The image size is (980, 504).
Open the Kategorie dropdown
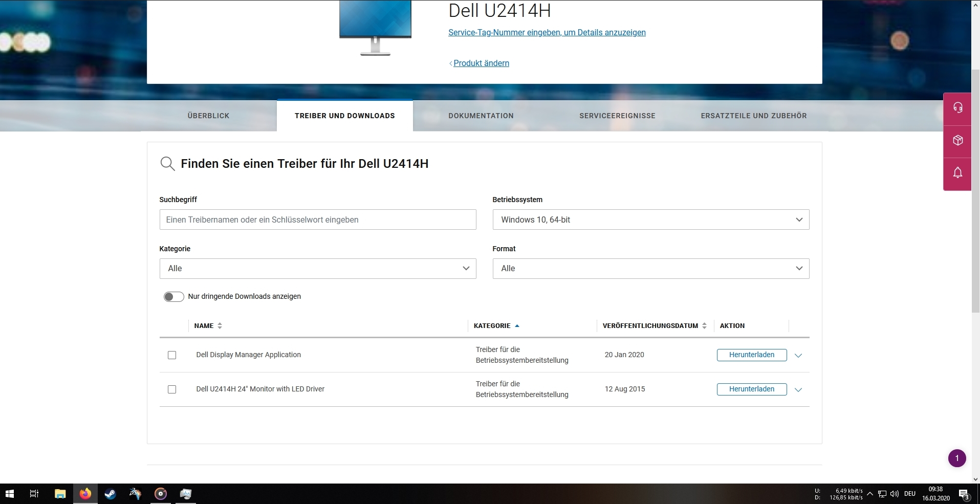point(318,269)
